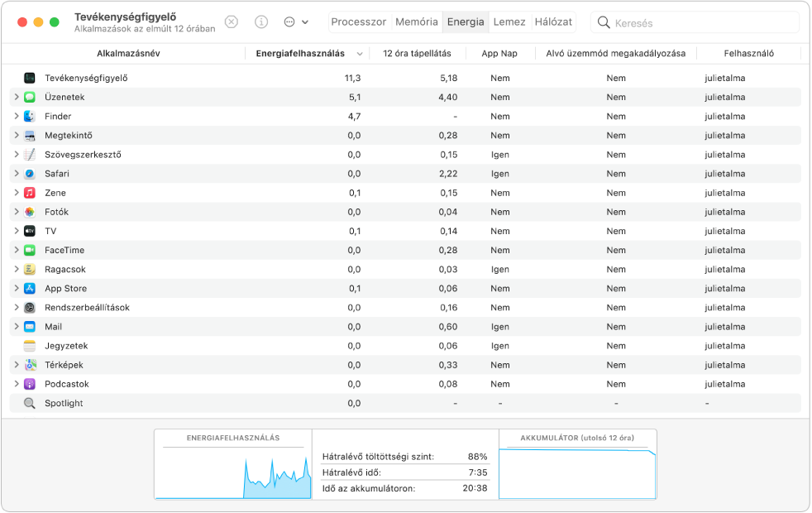This screenshot has height=513, width=812.
Task: Click the process info toolbar icon
Action: (x=261, y=22)
